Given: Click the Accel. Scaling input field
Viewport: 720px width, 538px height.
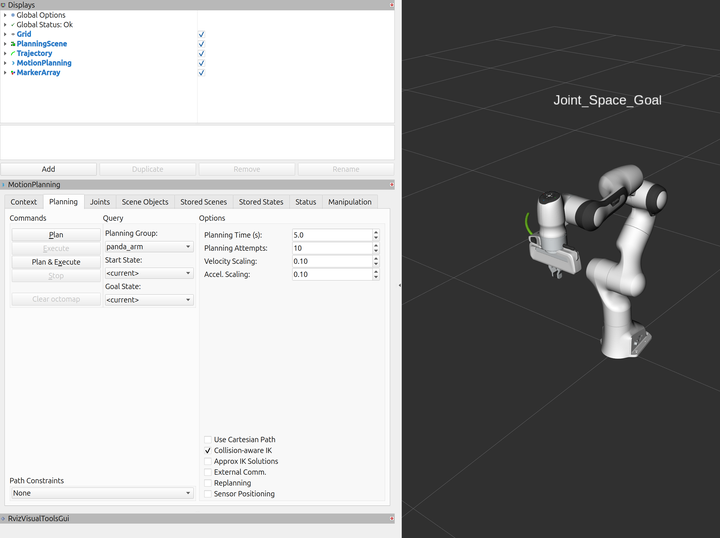Looking at the screenshot, I should click(x=332, y=275).
